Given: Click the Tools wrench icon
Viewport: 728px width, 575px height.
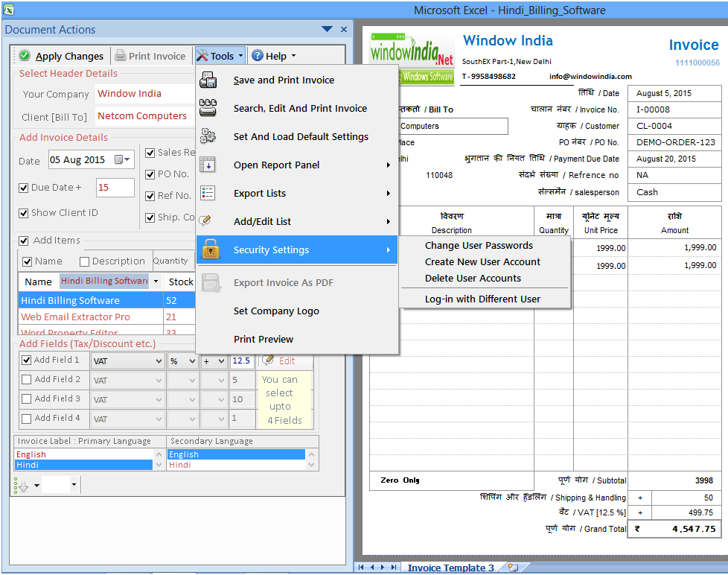Looking at the screenshot, I should click(202, 56).
